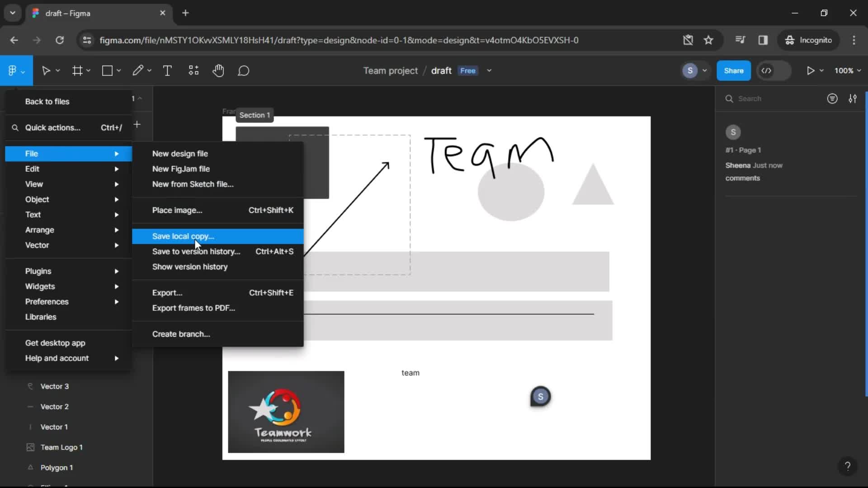This screenshot has width=868, height=488.
Task: View site information icon in address bar
Action: [x=87, y=40]
